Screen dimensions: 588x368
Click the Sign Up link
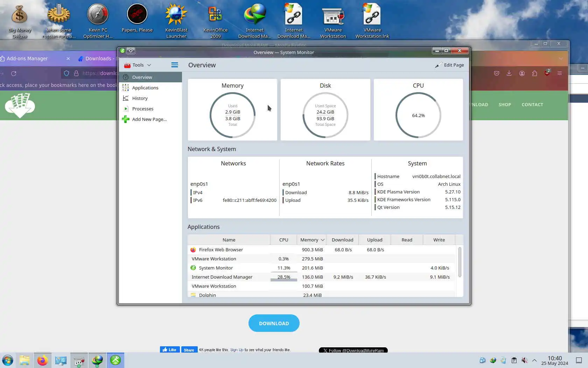[x=237, y=350]
